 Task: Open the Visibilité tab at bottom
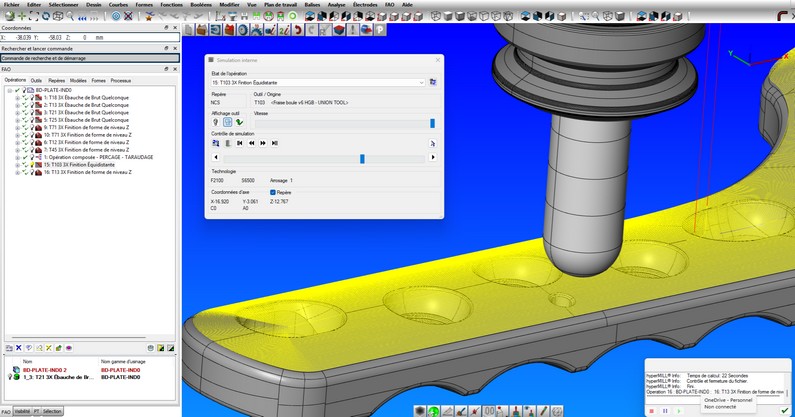click(x=21, y=411)
